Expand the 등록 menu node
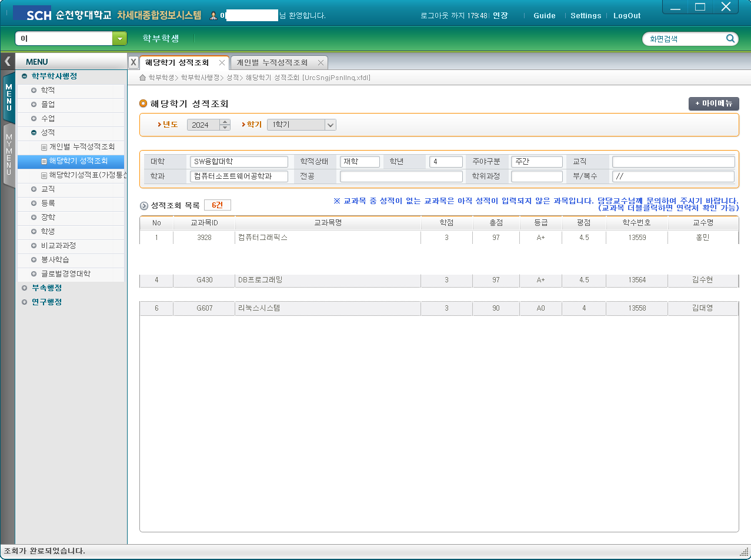 pyautogui.click(x=34, y=203)
